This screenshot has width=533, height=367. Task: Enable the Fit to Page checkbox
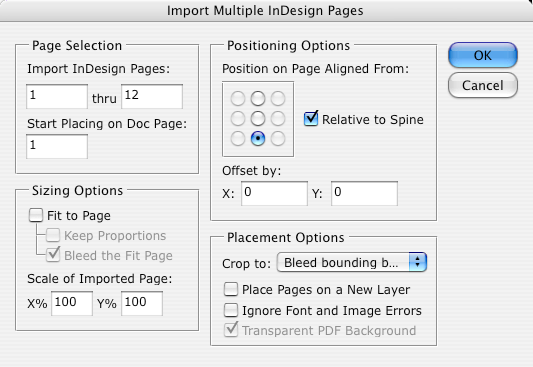pyautogui.click(x=36, y=215)
